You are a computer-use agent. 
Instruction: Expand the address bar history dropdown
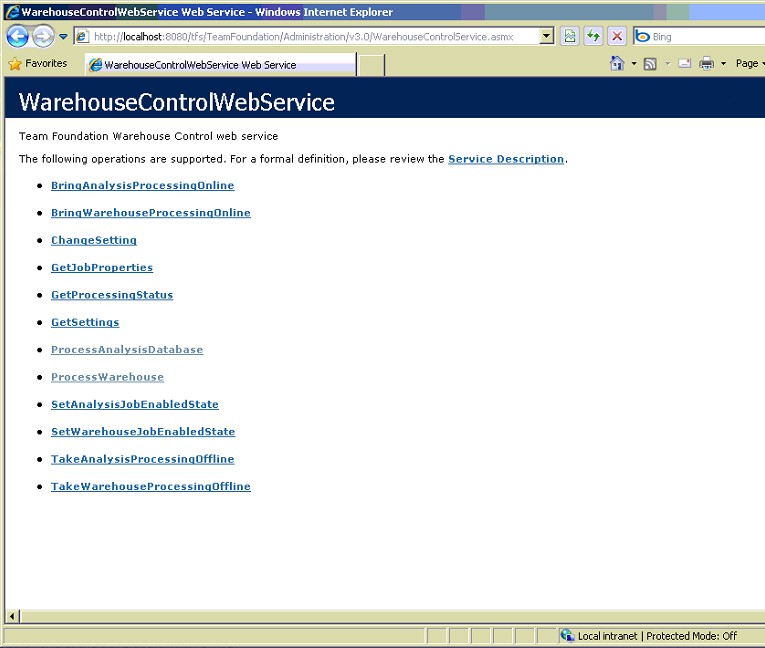(x=546, y=36)
